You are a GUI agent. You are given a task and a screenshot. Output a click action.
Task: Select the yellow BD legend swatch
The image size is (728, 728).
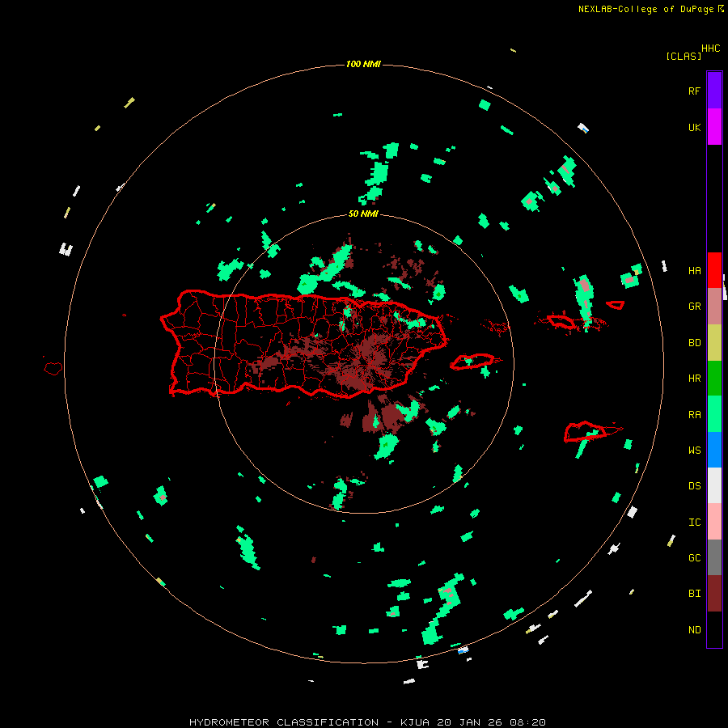pyautogui.click(x=714, y=343)
